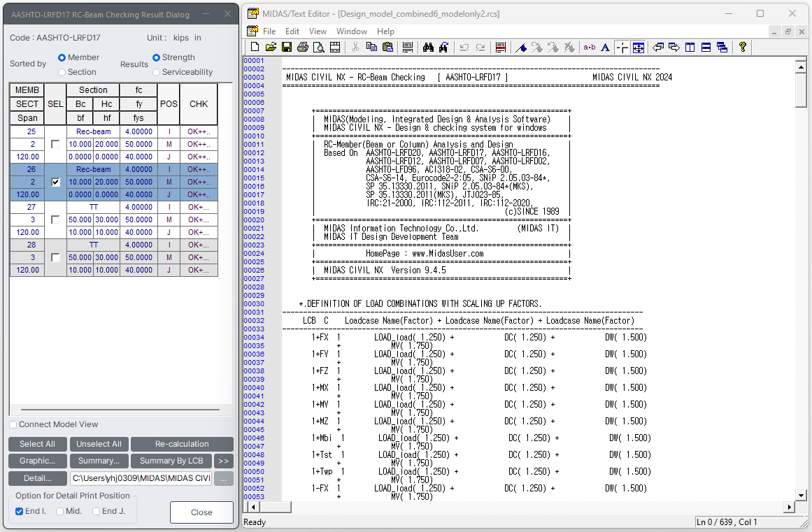Image resolution: width=812 pixels, height=532 pixels.
Task: Open a file with the folder icon
Action: [271, 47]
